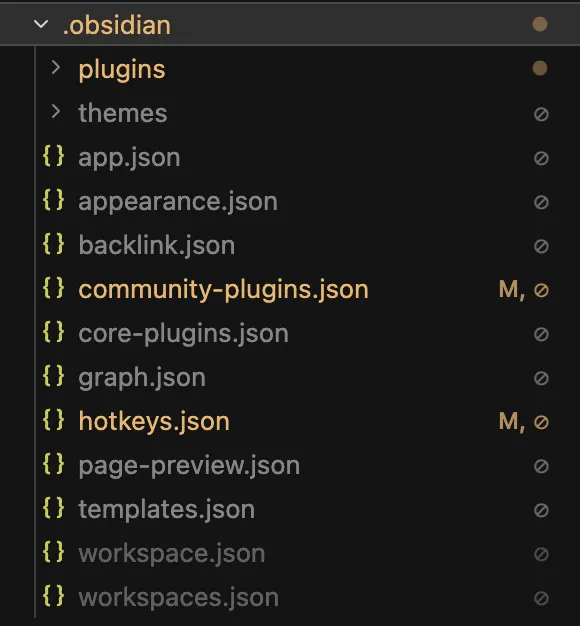
Task: Click the JSON braces icon beside app.json
Action: (53, 156)
